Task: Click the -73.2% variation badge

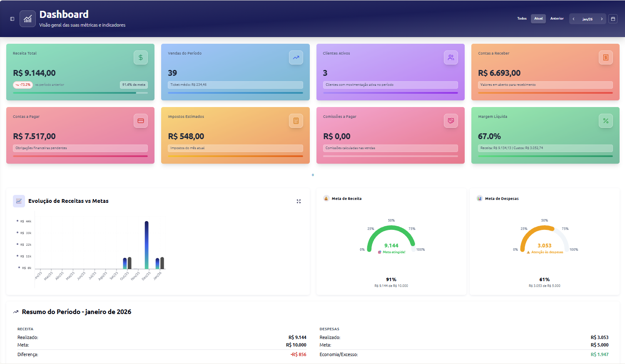Action: (23, 85)
